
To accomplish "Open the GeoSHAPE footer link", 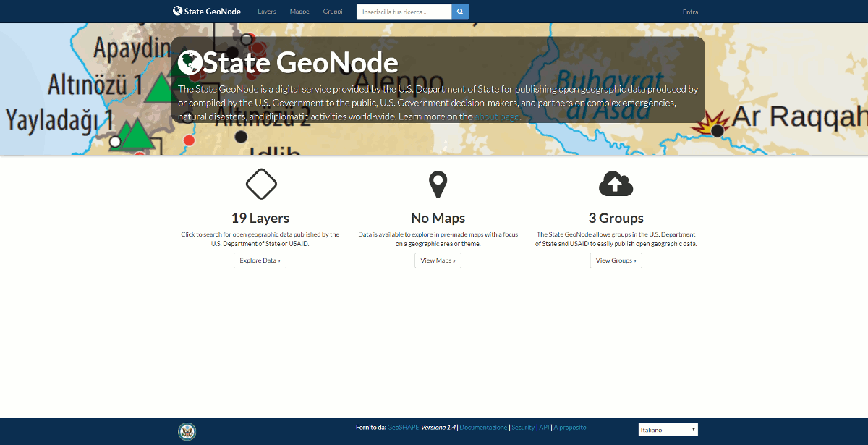I will click(403, 428).
